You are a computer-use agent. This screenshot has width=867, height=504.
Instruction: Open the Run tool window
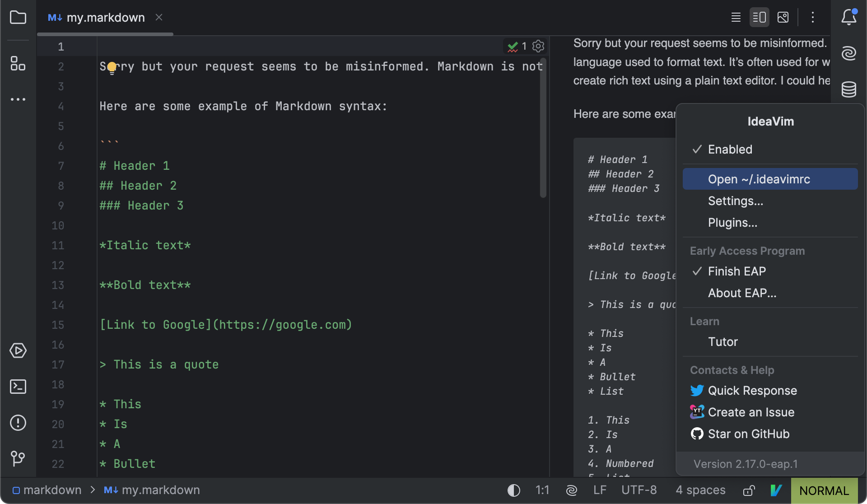click(18, 350)
